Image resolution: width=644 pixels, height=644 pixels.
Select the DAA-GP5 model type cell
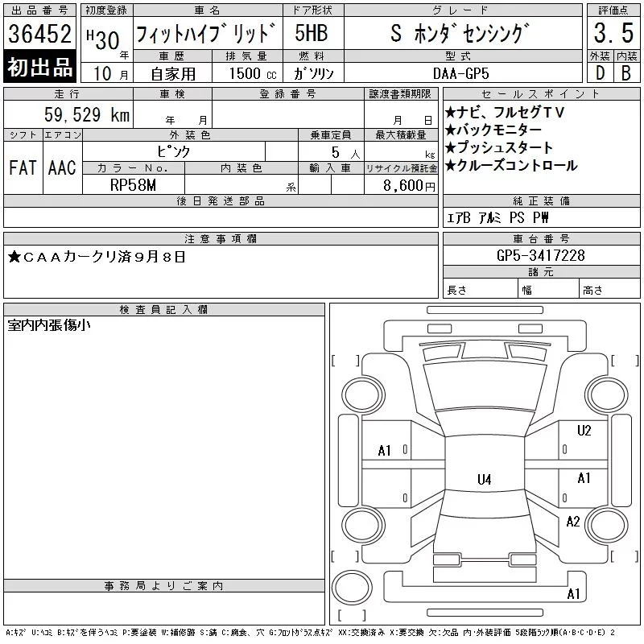click(463, 73)
